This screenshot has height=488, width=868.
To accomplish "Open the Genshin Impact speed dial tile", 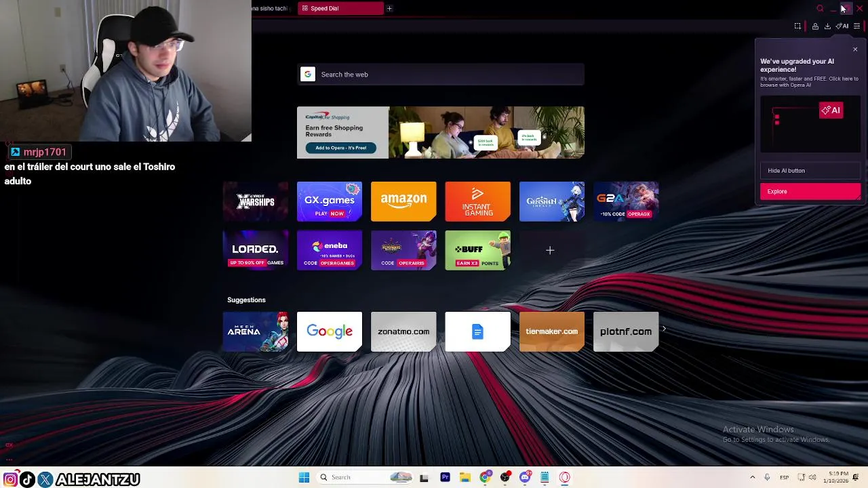I will click(x=551, y=201).
